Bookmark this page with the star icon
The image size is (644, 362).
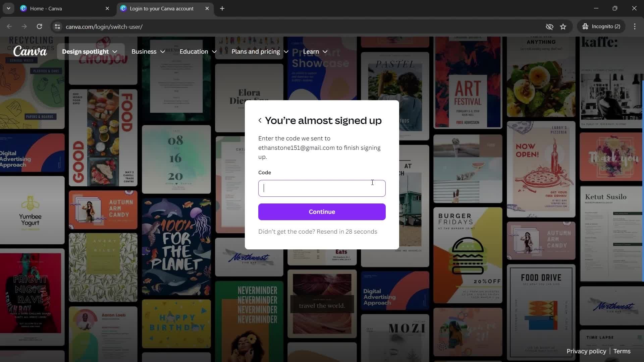tap(563, 26)
